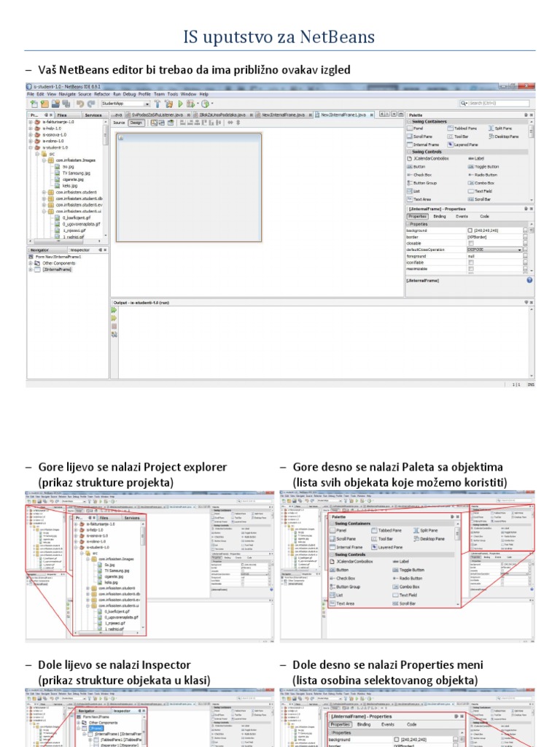Open document list dropdown arrow beside editor tabs
Image resolution: width=560 pixels, height=747 pixels.
[x=394, y=115]
